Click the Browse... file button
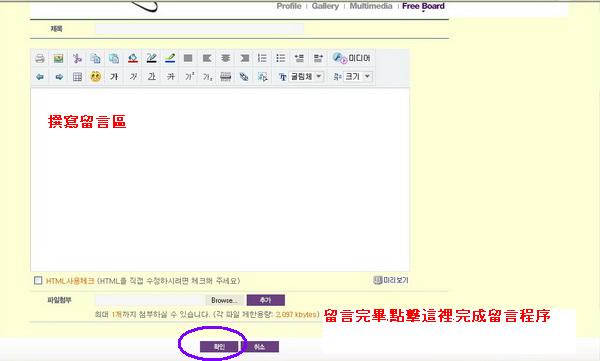Screen dimensions: 600x361 click(224, 300)
